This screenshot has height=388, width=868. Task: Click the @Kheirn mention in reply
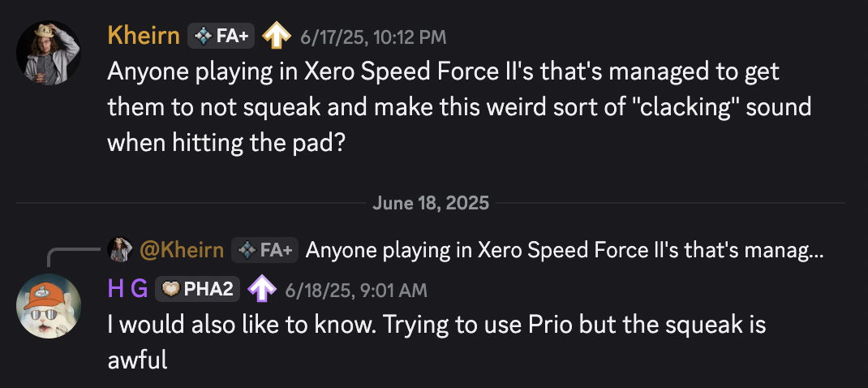[182, 250]
